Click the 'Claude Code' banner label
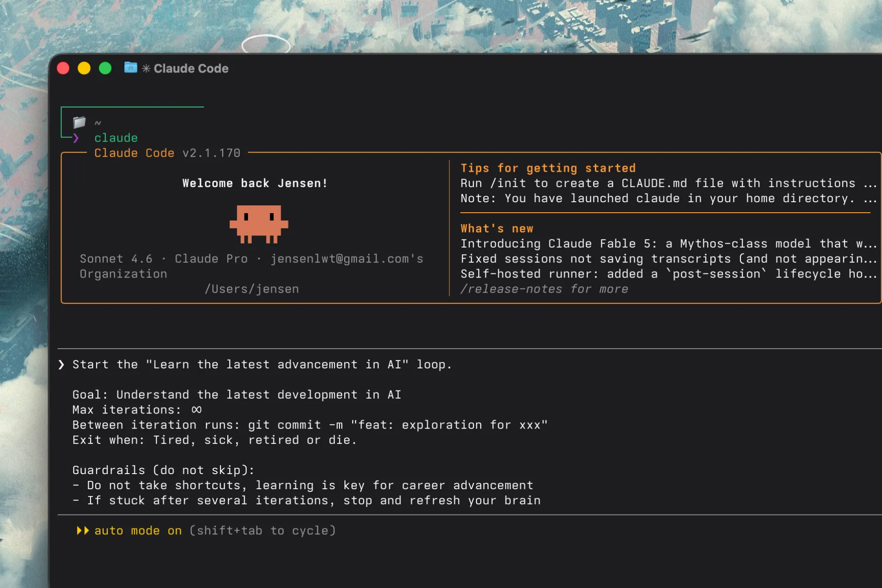882x588 pixels. 134,153
